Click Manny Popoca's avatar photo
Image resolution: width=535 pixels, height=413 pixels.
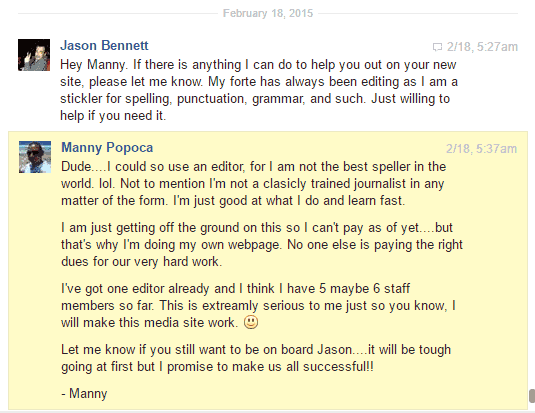[35, 157]
